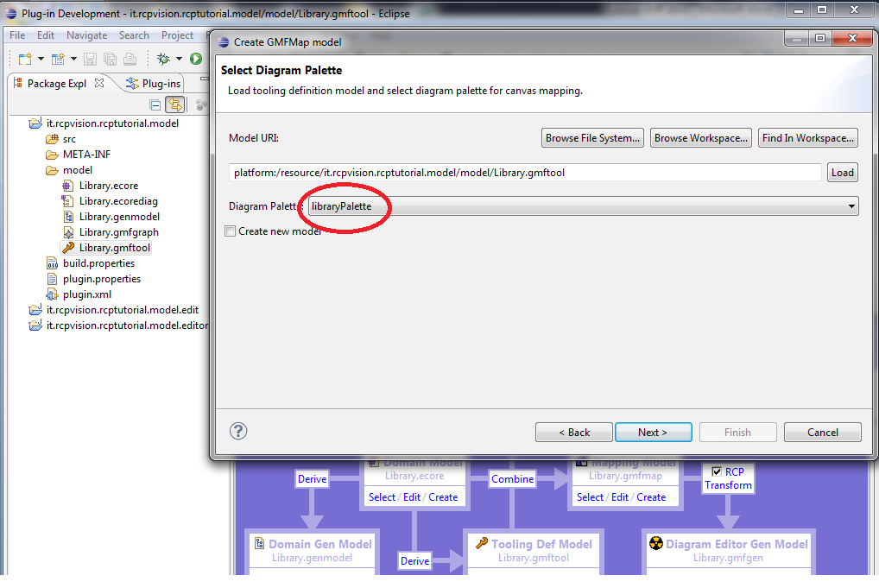The image size is (879, 588).
Task: Open the Search menu
Action: coord(134,35)
